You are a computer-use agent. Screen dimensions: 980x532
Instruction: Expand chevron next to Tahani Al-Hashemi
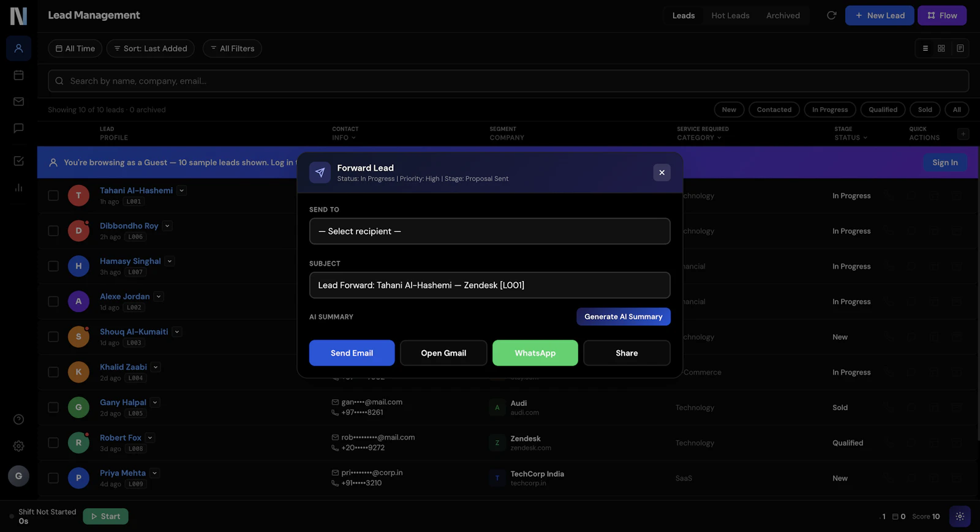181,190
